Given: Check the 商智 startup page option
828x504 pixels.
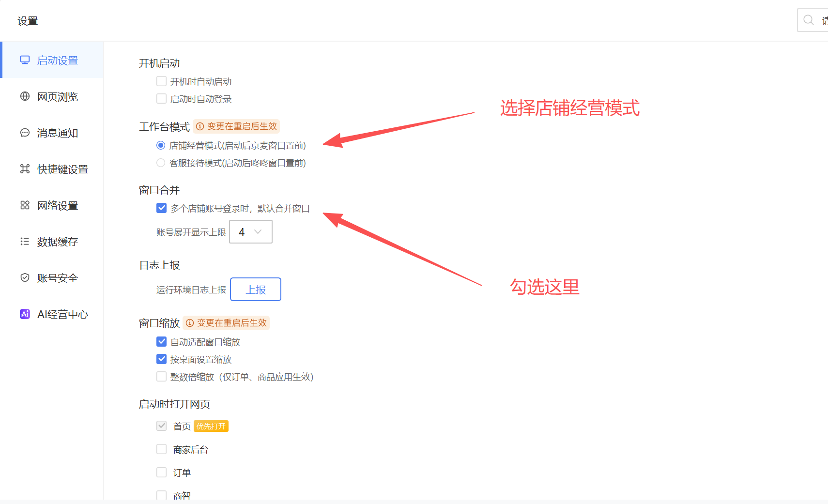Looking at the screenshot, I should (162, 495).
